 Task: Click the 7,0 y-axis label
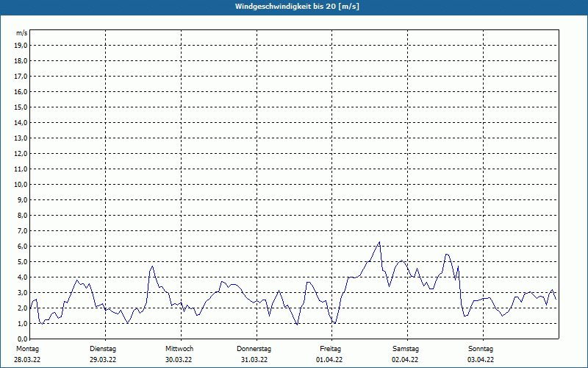[x=23, y=231]
